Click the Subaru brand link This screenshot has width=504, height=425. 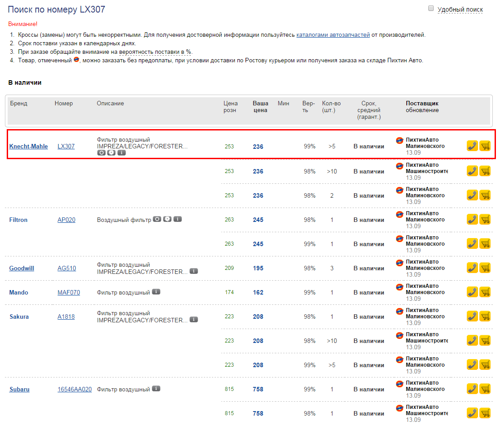pyautogui.click(x=19, y=389)
